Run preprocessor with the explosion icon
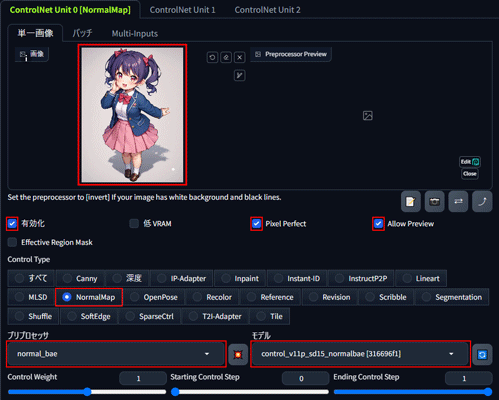Image resolution: width=499 pixels, height=400 pixels. (238, 355)
